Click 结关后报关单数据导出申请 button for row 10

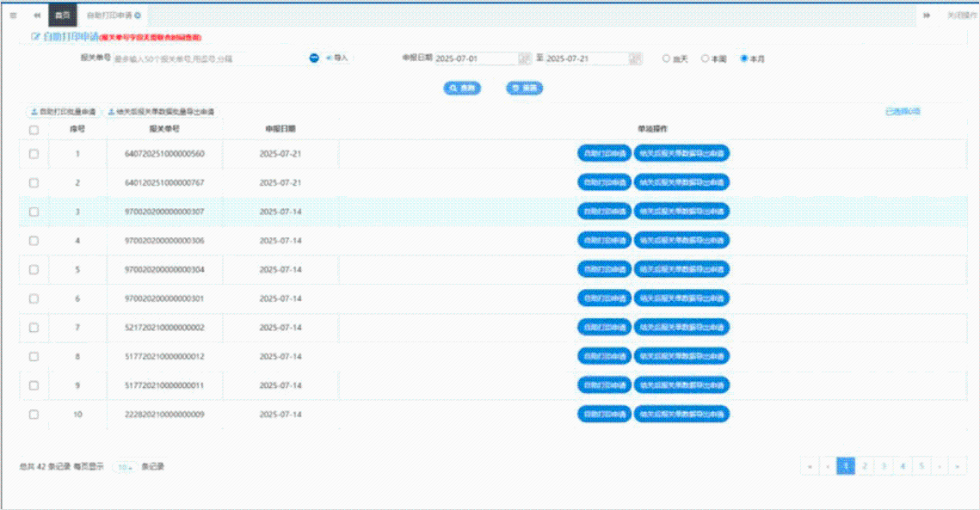[682, 414]
